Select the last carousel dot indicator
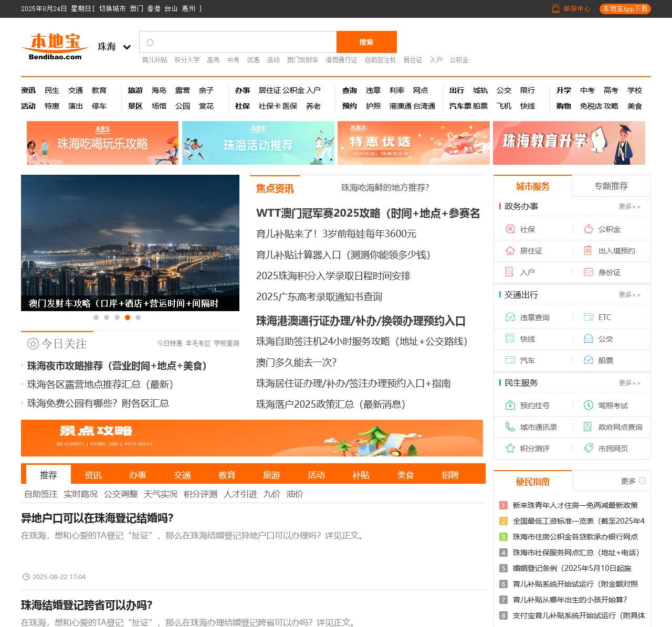This screenshot has height=627, width=672. pos(138,317)
